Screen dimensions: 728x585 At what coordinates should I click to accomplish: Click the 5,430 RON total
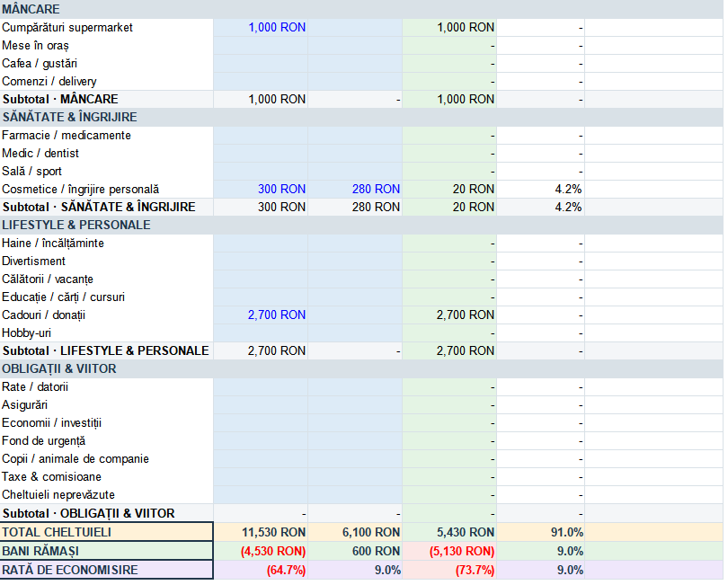click(x=466, y=533)
